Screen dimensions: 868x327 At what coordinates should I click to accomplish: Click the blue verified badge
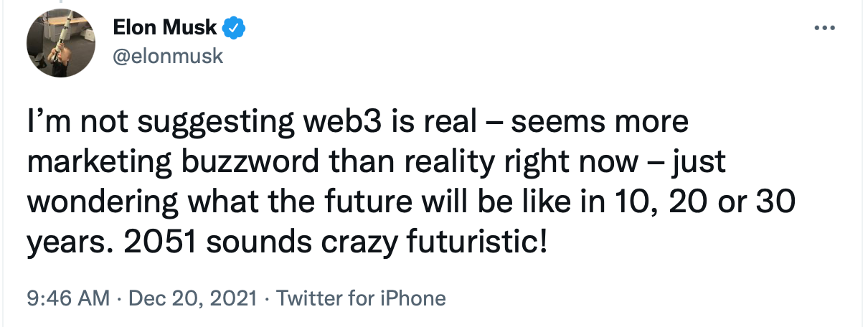234,28
